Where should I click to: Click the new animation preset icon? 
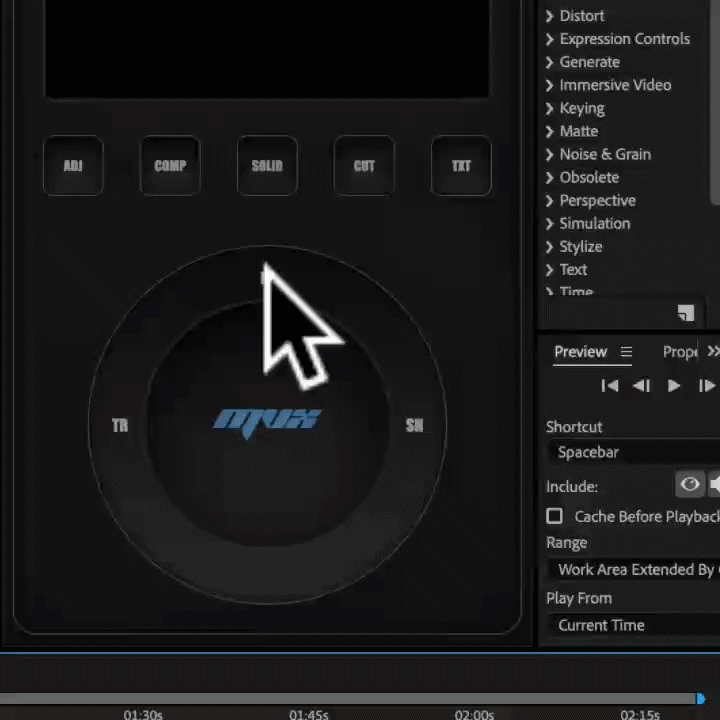point(686,313)
